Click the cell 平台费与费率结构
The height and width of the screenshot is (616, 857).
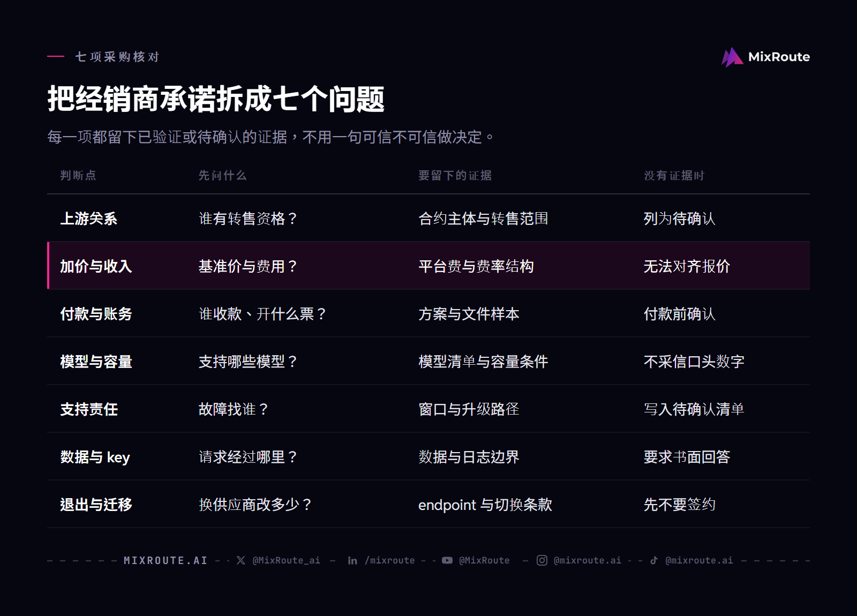476,266
